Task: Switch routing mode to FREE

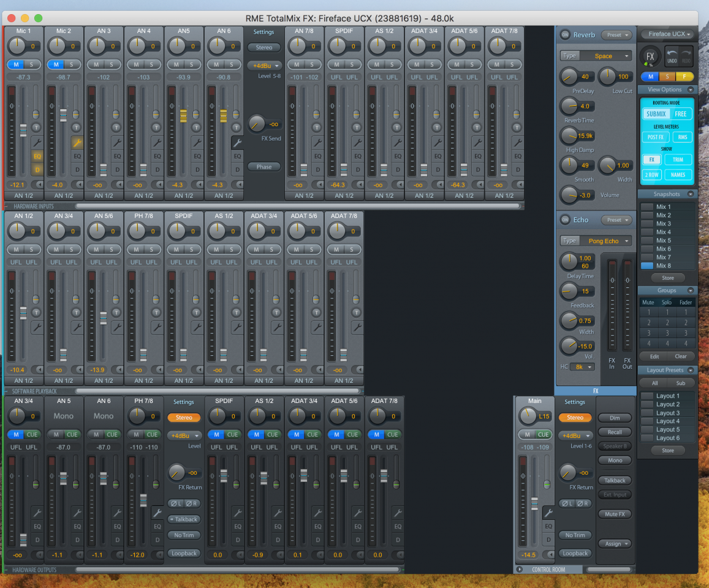Action: [x=681, y=114]
